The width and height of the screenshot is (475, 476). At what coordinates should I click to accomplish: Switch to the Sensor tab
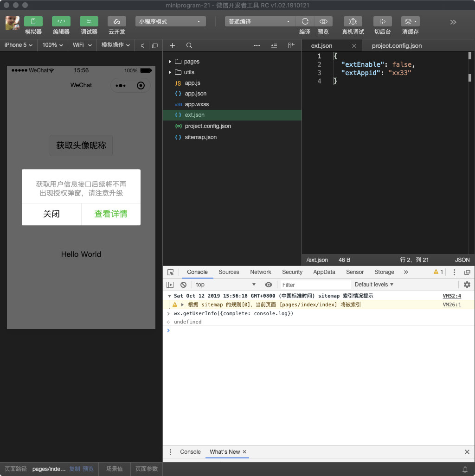(355, 272)
